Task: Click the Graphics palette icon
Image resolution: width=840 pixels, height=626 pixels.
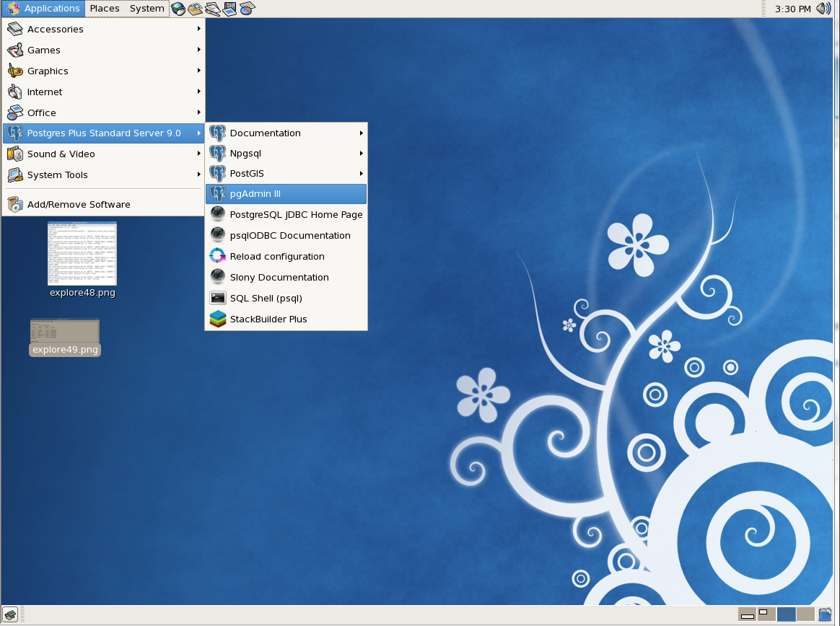Action: tap(15, 71)
